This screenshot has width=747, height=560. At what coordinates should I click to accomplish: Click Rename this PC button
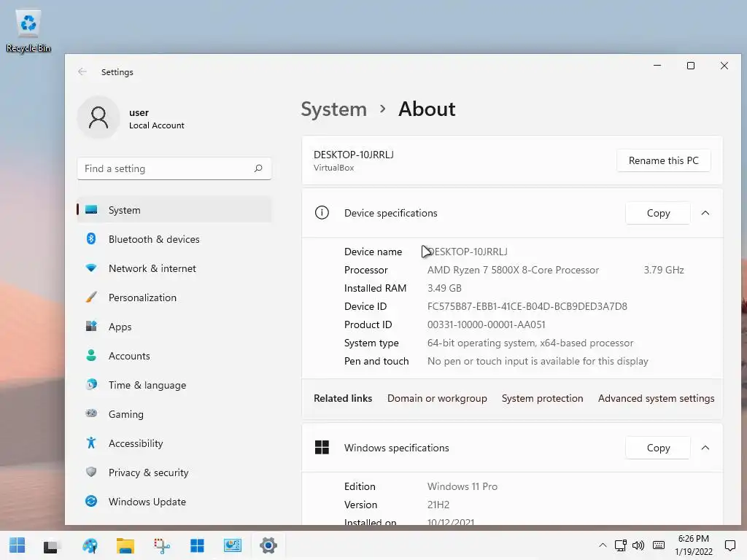[x=664, y=160]
